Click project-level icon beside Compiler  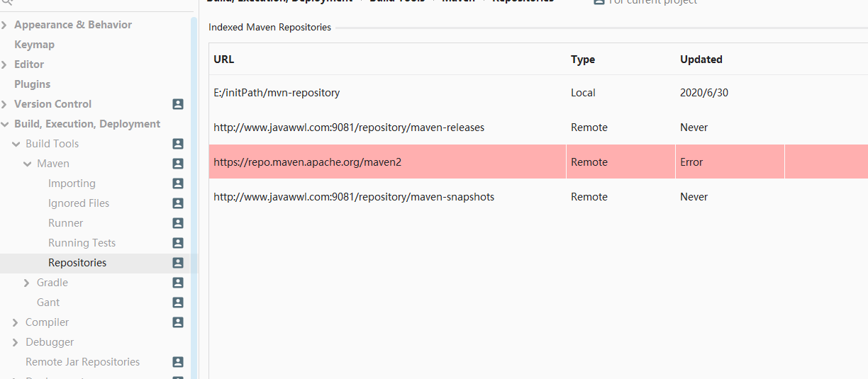point(178,322)
